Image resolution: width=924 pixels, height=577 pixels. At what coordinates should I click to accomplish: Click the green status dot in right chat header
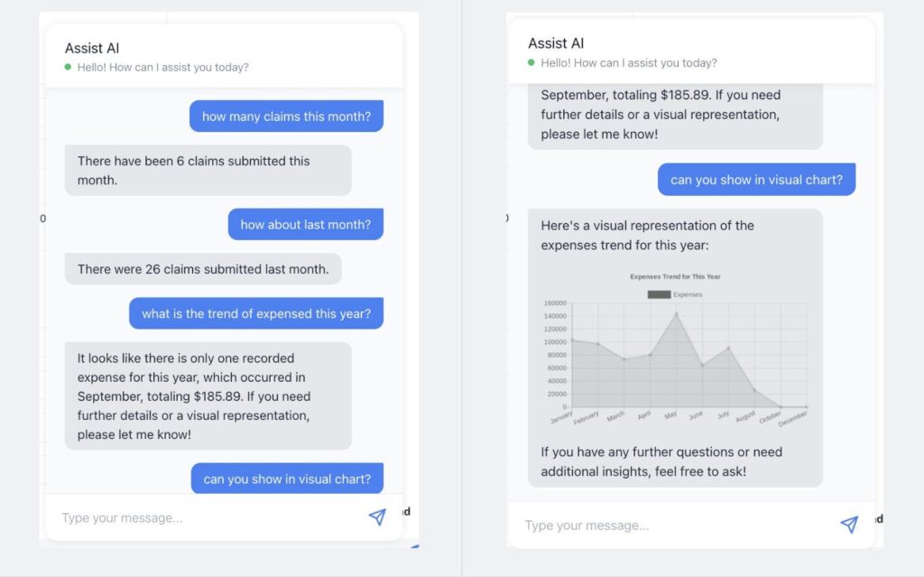(531, 62)
